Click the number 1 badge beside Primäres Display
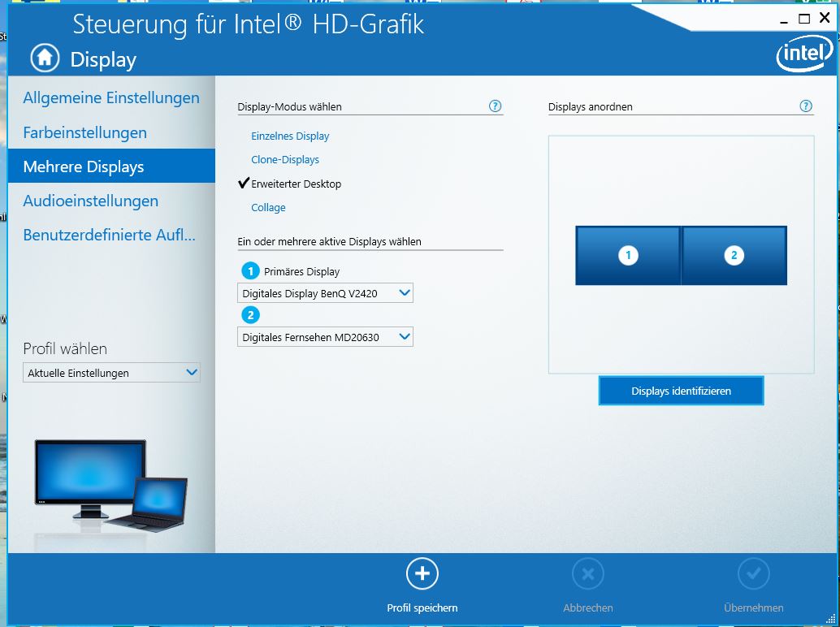This screenshot has height=627, width=840. [x=250, y=271]
